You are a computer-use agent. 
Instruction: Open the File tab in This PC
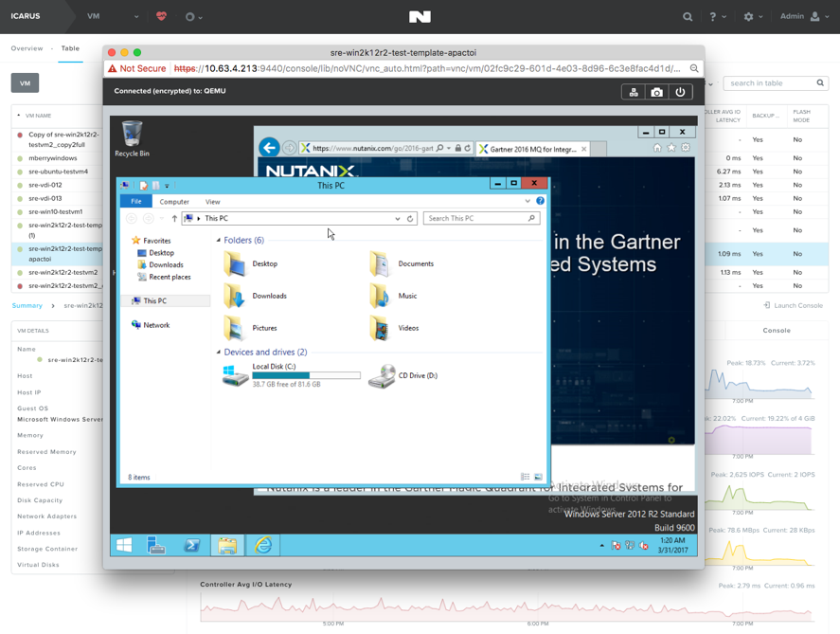click(x=136, y=202)
